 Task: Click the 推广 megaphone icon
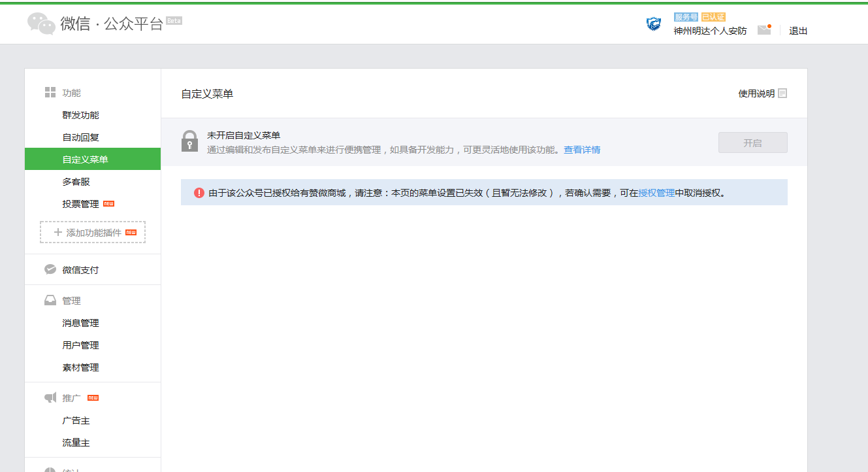[50, 397]
